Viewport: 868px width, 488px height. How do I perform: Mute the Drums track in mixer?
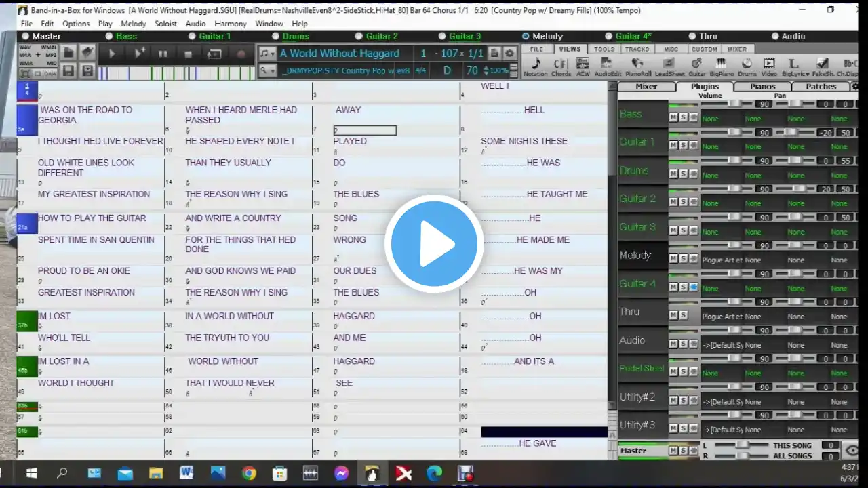point(673,174)
